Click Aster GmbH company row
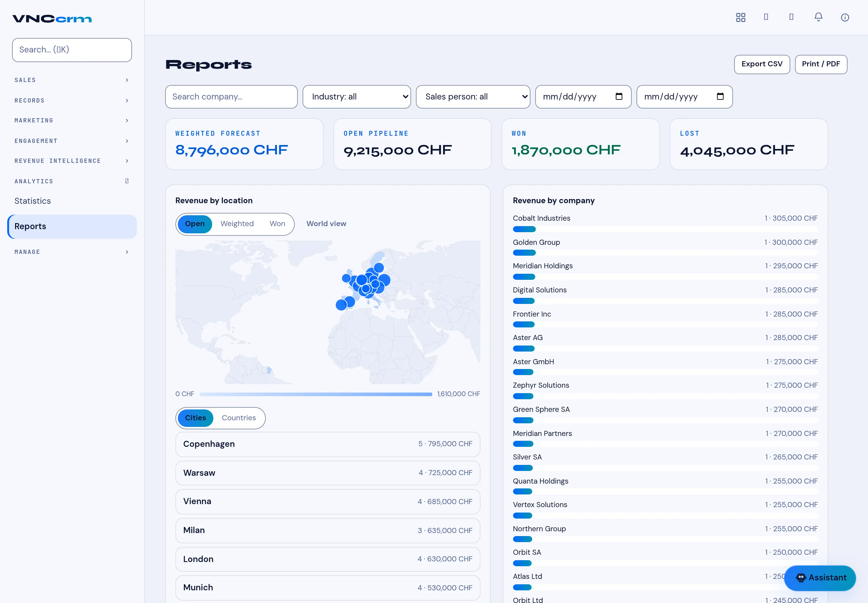This screenshot has height=603, width=868. (x=665, y=366)
